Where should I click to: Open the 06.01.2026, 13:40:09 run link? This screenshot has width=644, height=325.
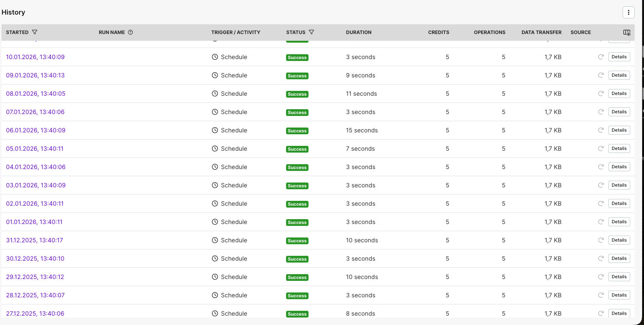[x=36, y=130]
